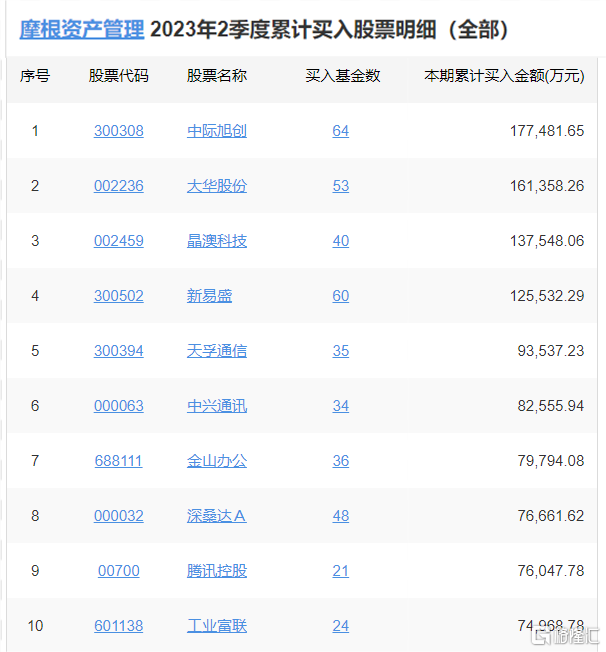The height and width of the screenshot is (652, 606).
Task: Open stock name 大华股份
Action: click(x=217, y=186)
